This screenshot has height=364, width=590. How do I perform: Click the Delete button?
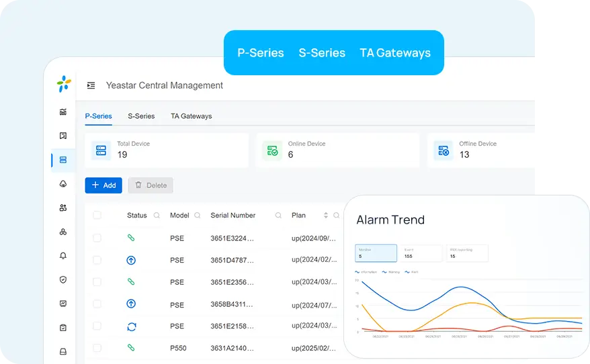(x=151, y=185)
